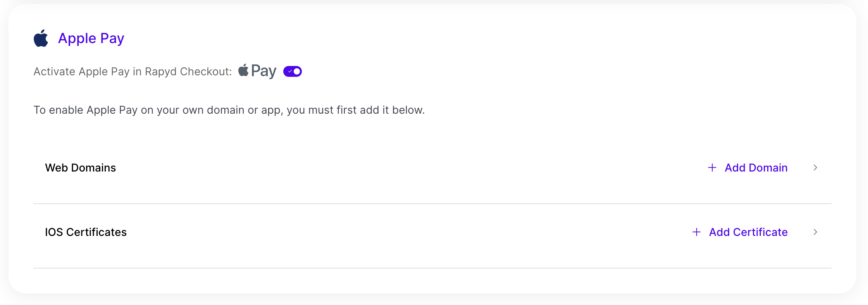The height and width of the screenshot is (305, 868).
Task: Click the white knob of the activation switch
Action: pos(297,71)
